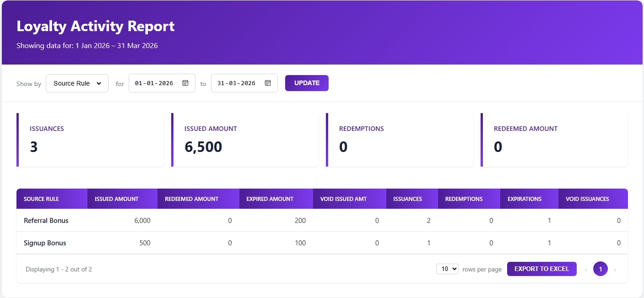Image resolution: width=644 pixels, height=298 pixels.
Task: Go to next page arrow
Action: tap(615, 270)
